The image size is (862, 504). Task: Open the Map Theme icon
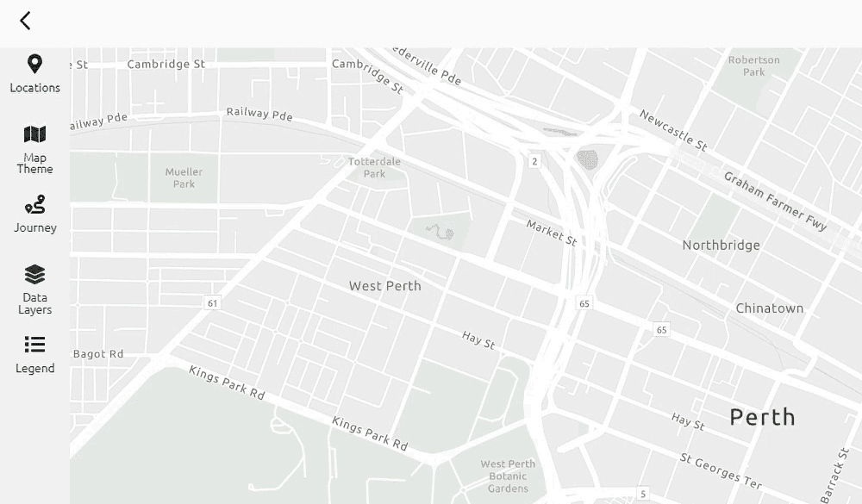pos(34,134)
